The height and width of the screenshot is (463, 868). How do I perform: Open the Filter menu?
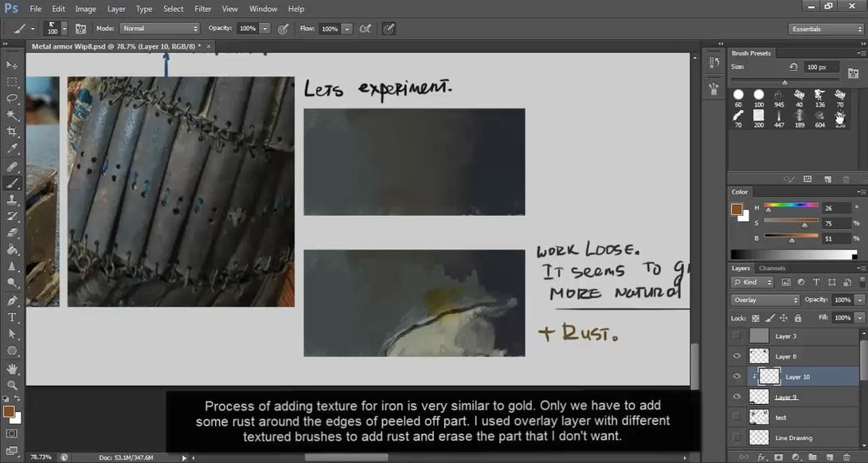(x=202, y=9)
